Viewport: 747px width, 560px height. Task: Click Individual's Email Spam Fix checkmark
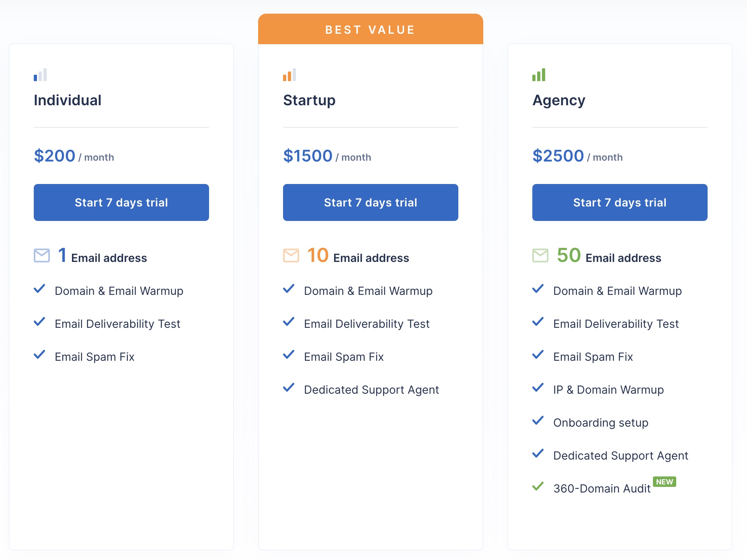coord(39,355)
